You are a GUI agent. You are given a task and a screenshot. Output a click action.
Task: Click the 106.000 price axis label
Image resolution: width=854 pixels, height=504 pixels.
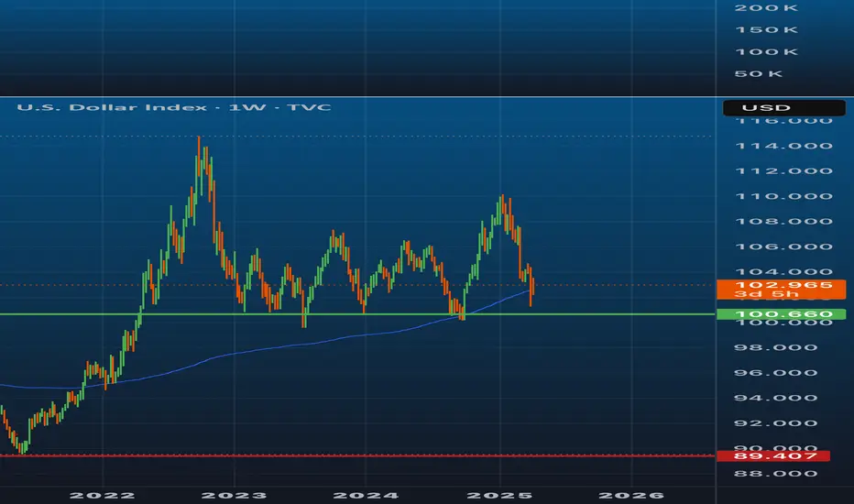pyautogui.click(x=783, y=247)
